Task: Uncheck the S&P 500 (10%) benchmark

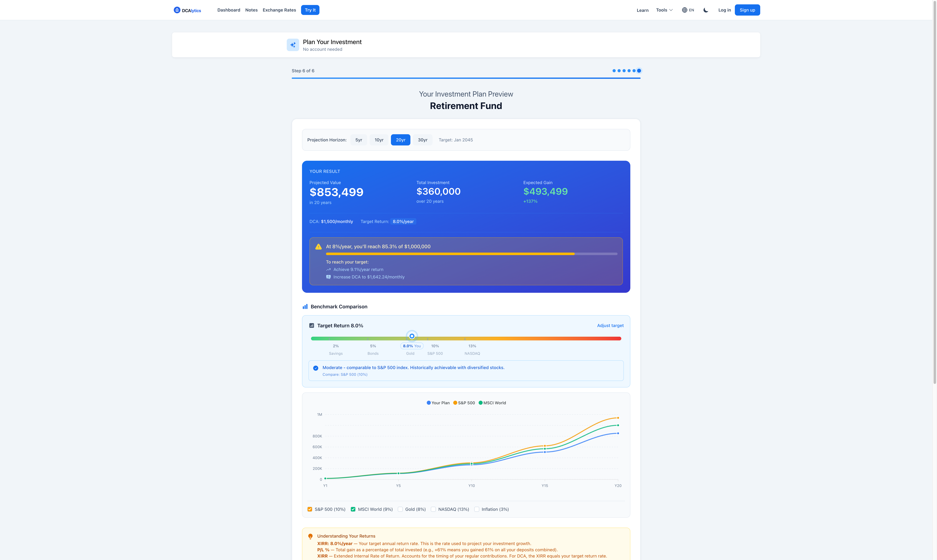Action: coord(309,509)
